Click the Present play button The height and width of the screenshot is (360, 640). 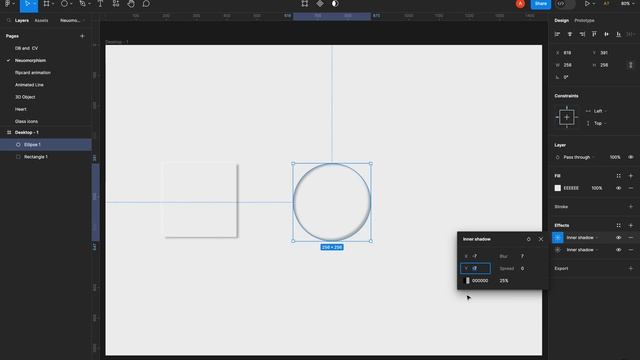tap(587, 4)
